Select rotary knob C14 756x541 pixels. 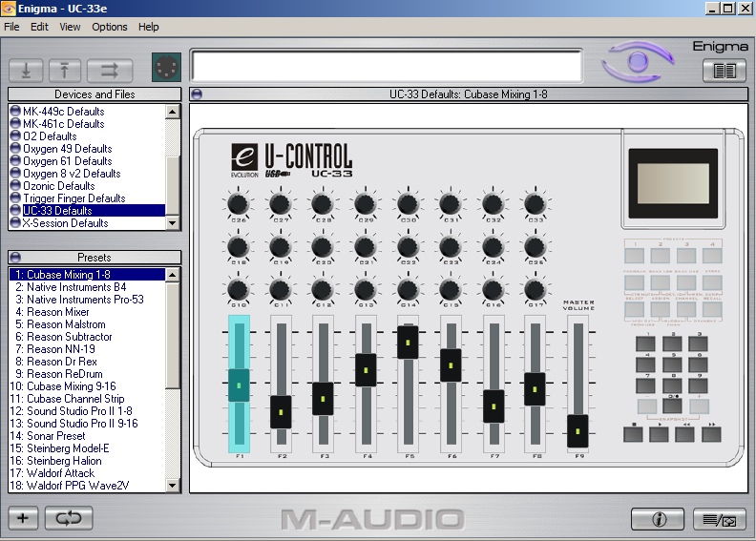click(x=408, y=289)
